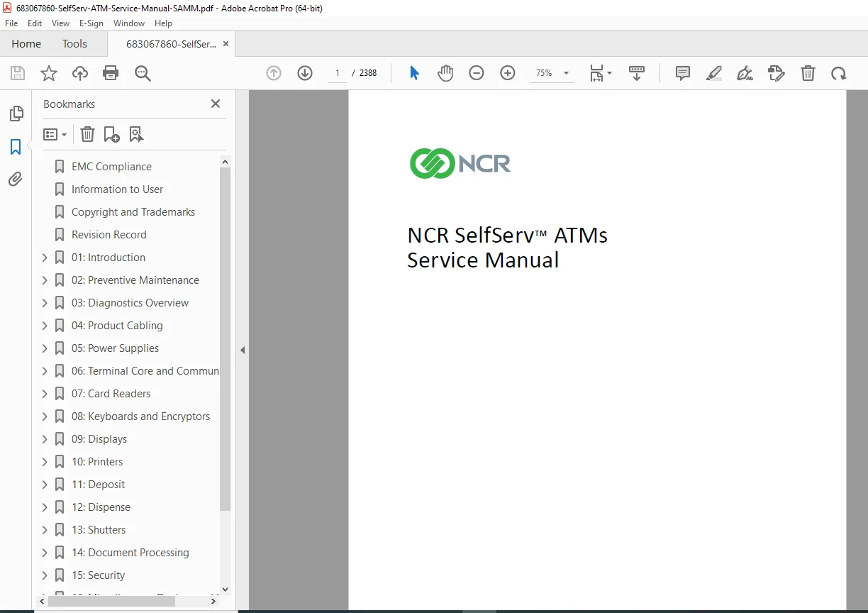Jump to EMC Compliance bookmark
The width and height of the screenshot is (868, 613).
tap(111, 167)
